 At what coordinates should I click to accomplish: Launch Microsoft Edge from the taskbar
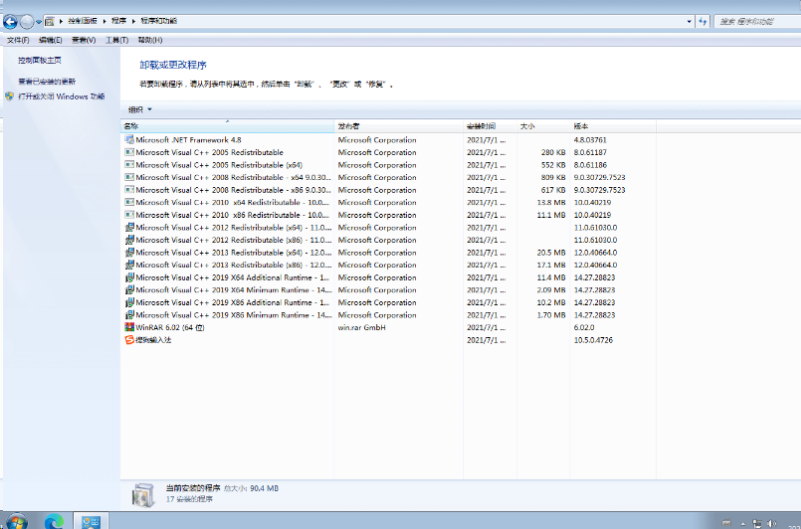point(54,522)
